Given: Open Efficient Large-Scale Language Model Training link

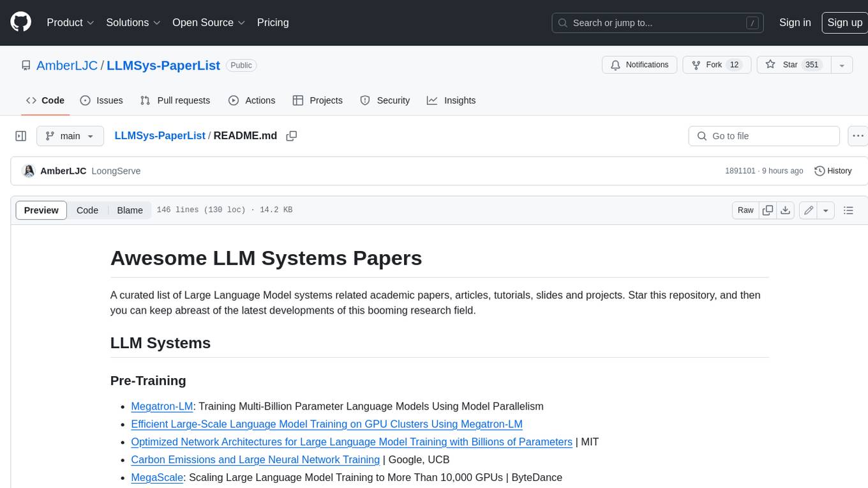Looking at the screenshot, I should [x=327, y=424].
